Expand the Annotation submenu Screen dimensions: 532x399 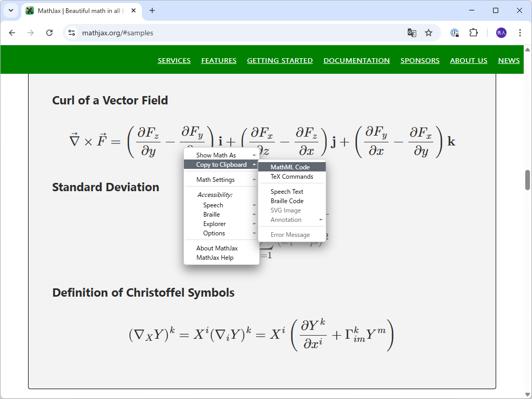click(286, 219)
